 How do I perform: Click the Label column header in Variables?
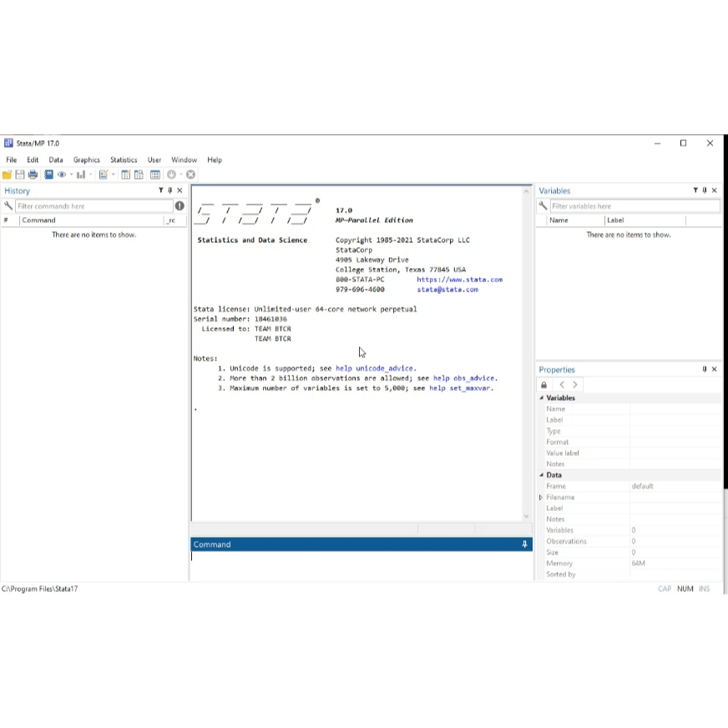coord(645,220)
